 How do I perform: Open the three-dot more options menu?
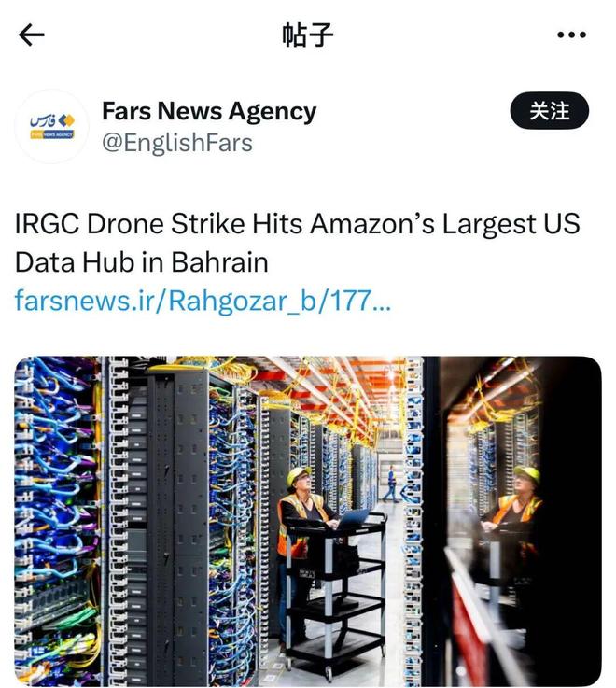pyautogui.click(x=570, y=35)
